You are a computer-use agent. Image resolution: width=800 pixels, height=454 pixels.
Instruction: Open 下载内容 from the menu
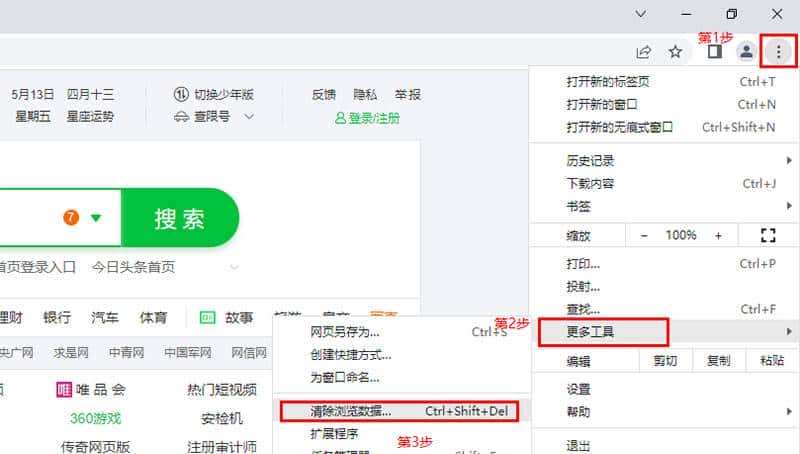click(663, 184)
